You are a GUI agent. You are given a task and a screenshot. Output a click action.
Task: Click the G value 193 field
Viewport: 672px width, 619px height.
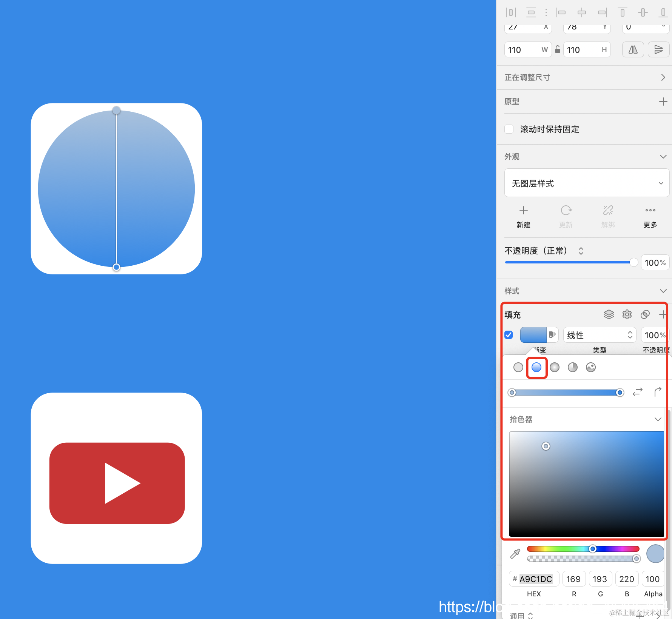(600, 579)
